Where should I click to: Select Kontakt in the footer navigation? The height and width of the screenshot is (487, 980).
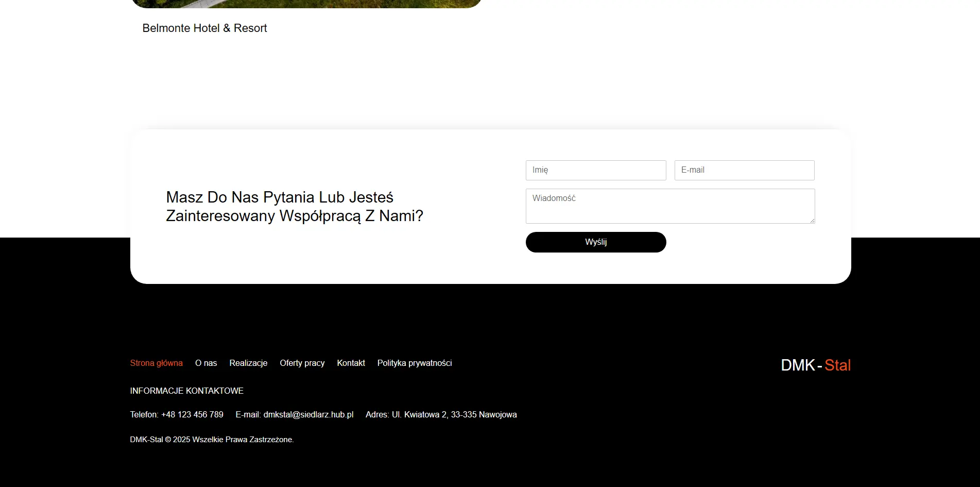(x=351, y=363)
